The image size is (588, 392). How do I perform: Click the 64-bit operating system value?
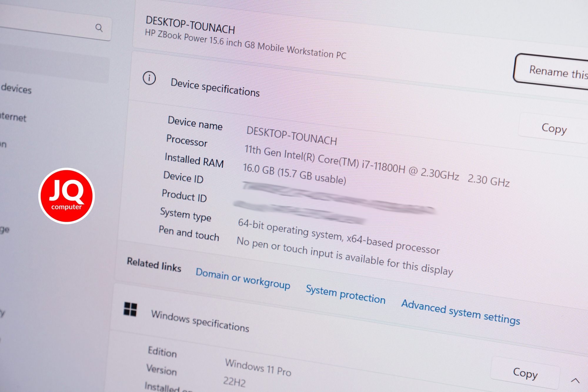[339, 237]
